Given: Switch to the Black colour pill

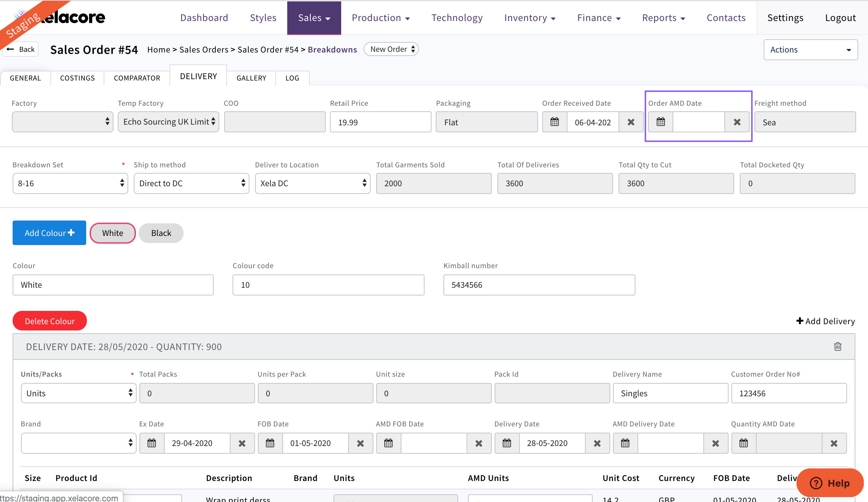Looking at the screenshot, I should tap(161, 233).
